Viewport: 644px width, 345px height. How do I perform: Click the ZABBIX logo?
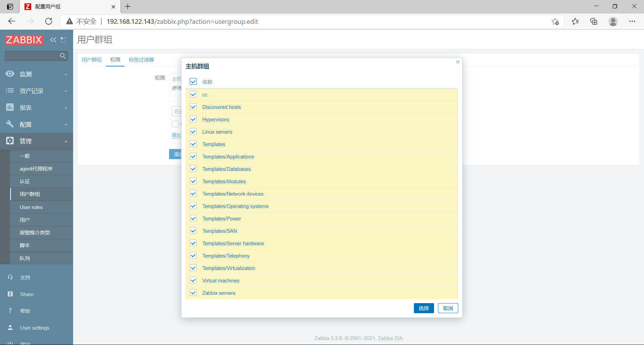click(x=24, y=40)
